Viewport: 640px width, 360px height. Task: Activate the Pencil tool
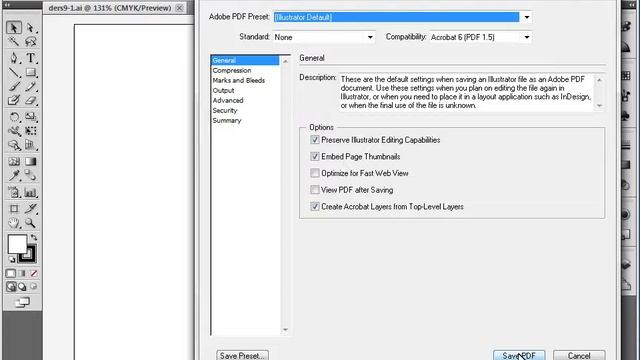(31, 87)
